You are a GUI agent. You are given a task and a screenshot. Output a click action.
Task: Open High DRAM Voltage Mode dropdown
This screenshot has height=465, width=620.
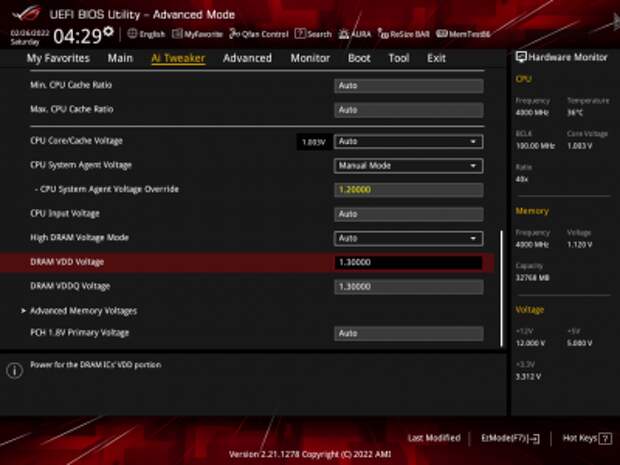click(408, 238)
